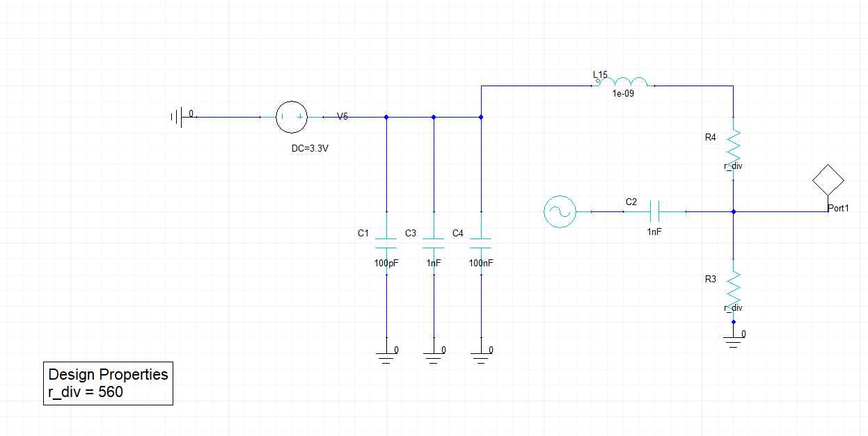This screenshot has width=868, height=436.
Task: Click the DC=3.3V value label
Action: coord(308,147)
